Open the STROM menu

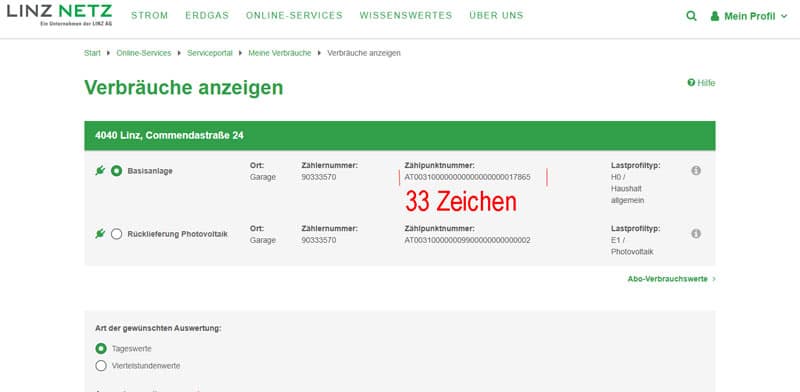(x=149, y=15)
